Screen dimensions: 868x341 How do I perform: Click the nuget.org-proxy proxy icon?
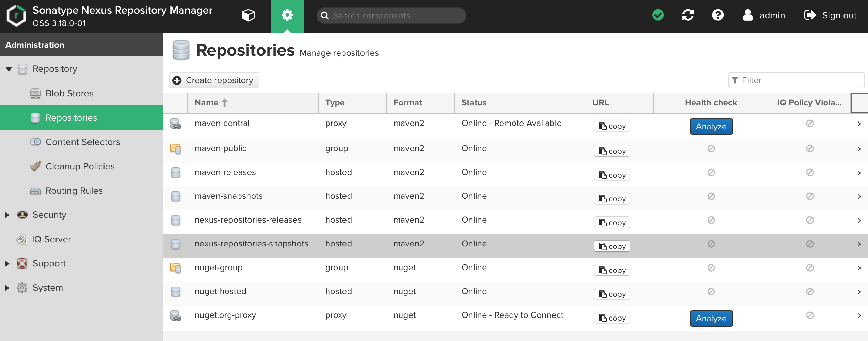(x=176, y=316)
